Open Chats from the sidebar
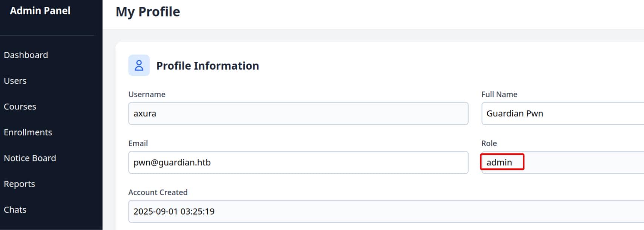644x230 pixels. [x=15, y=210]
